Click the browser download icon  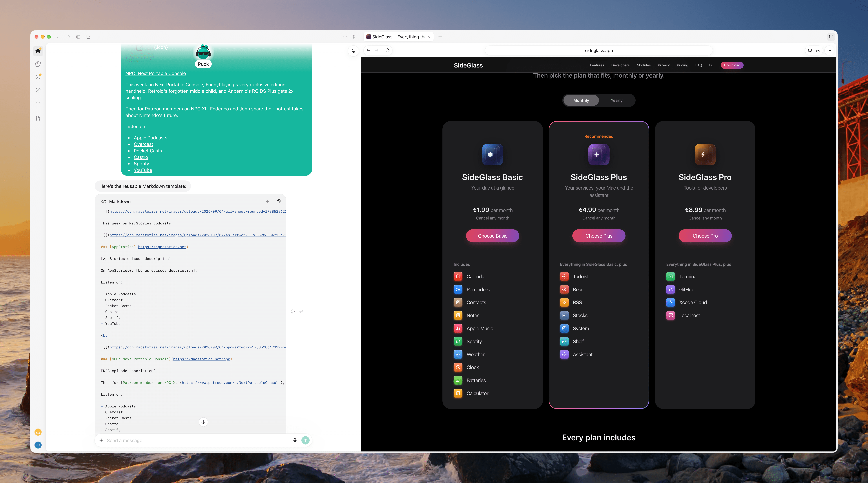click(818, 51)
